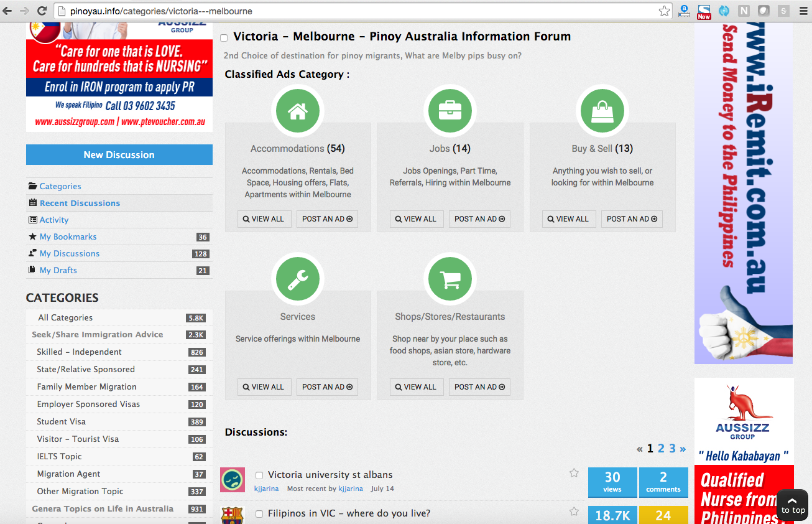
Task: Tick the checkbox beside the Victoria – Melbourne title
Action: (224, 38)
